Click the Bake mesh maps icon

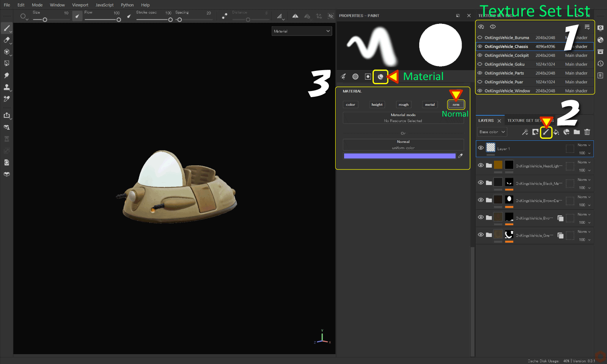tap(7, 127)
